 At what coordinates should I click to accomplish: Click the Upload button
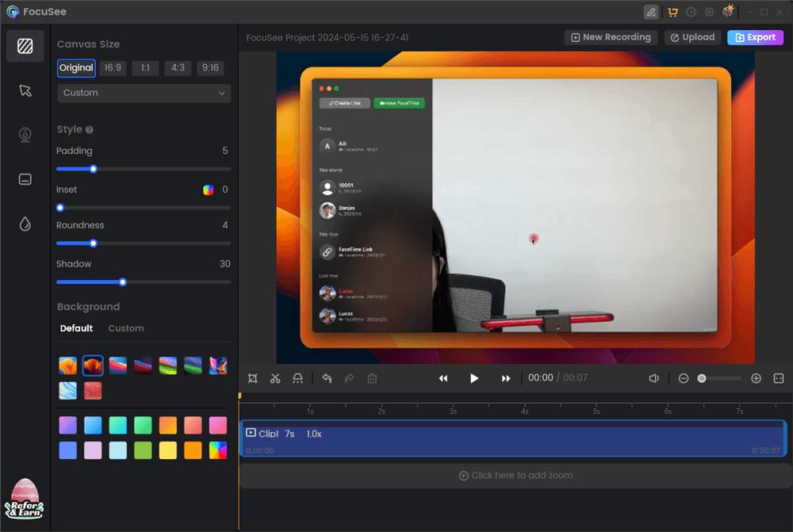(692, 37)
